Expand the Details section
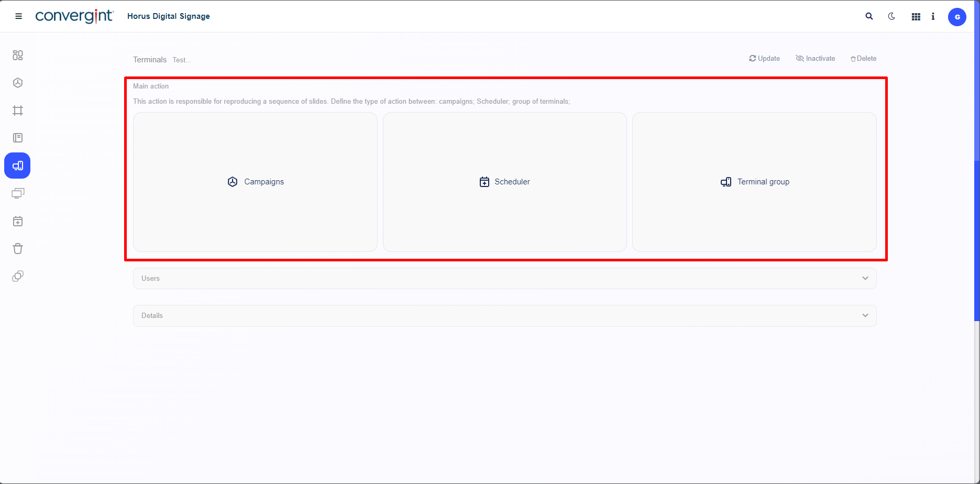This screenshot has height=484, width=980. pos(504,315)
